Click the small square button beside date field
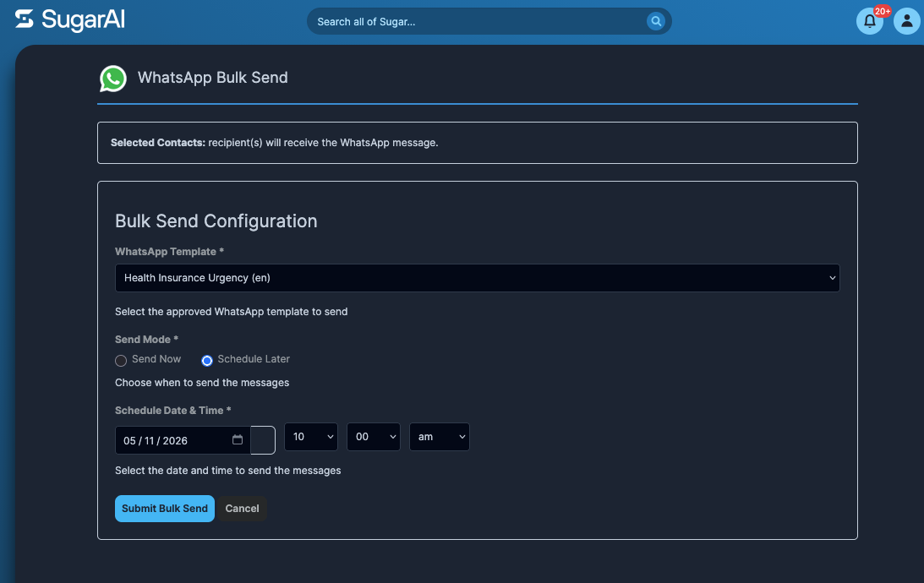The width and height of the screenshot is (924, 583). coord(263,440)
